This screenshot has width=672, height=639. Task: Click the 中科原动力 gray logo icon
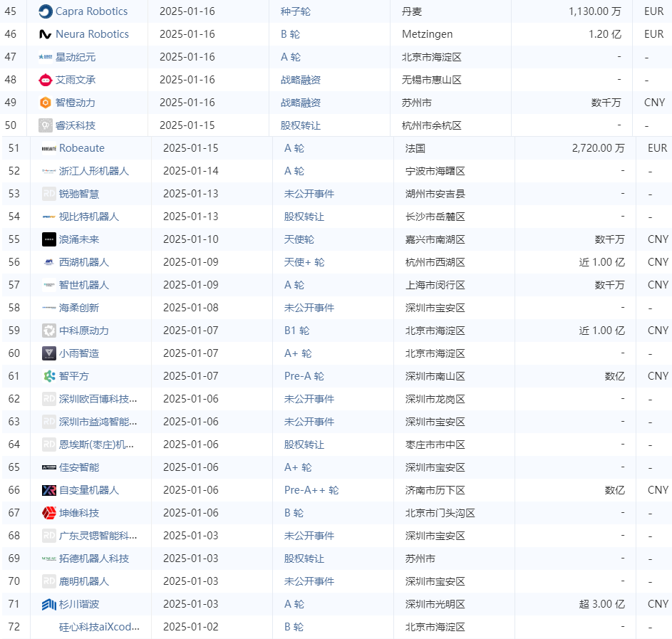click(x=49, y=331)
